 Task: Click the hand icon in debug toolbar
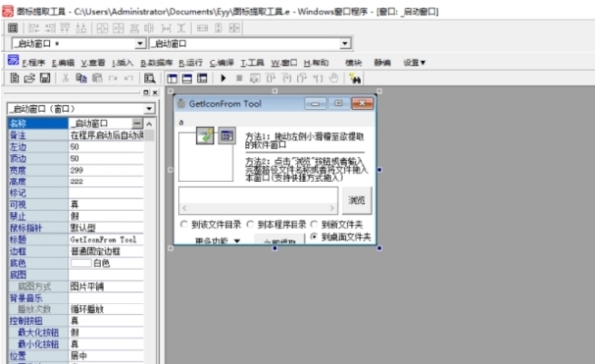333,78
